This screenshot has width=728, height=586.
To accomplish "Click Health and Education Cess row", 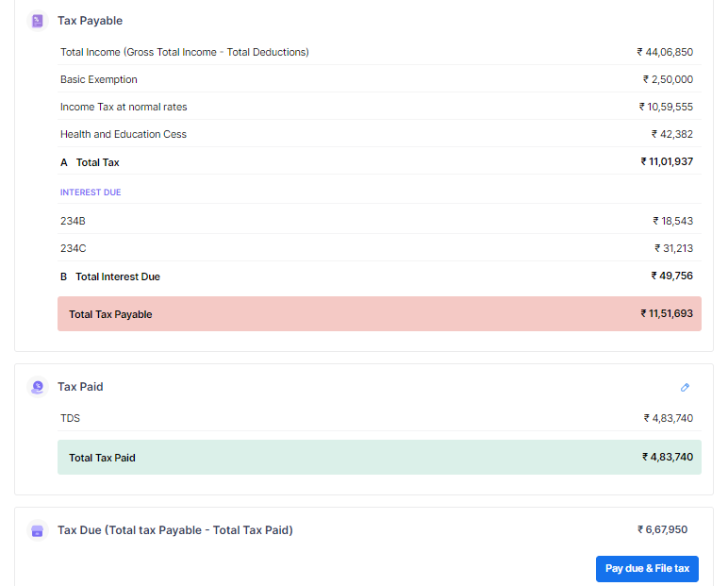I will 124,134.
